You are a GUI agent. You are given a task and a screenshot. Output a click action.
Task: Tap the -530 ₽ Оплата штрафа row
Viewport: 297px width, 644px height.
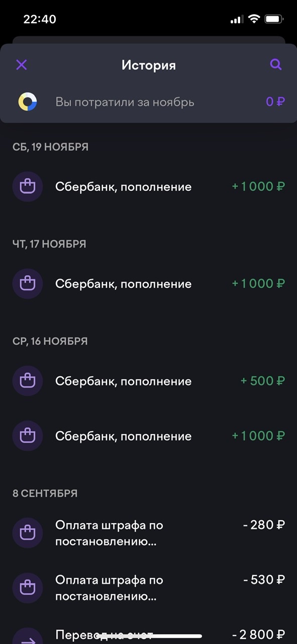pos(149,587)
